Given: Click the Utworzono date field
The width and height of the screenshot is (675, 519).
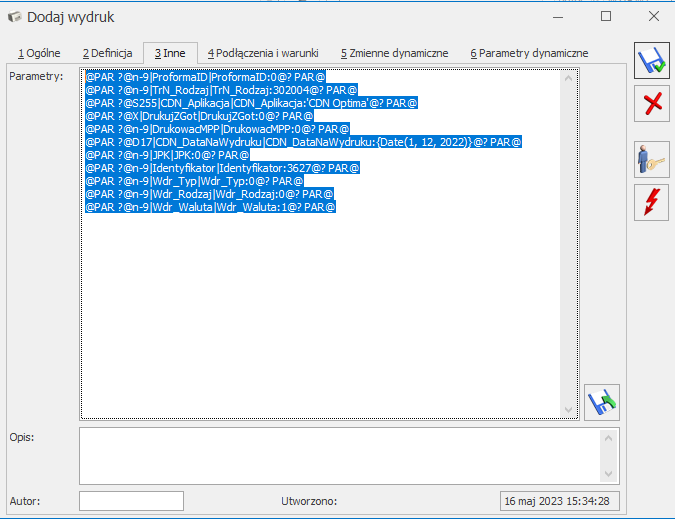Looking at the screenshot, I should tap(560, 501).
